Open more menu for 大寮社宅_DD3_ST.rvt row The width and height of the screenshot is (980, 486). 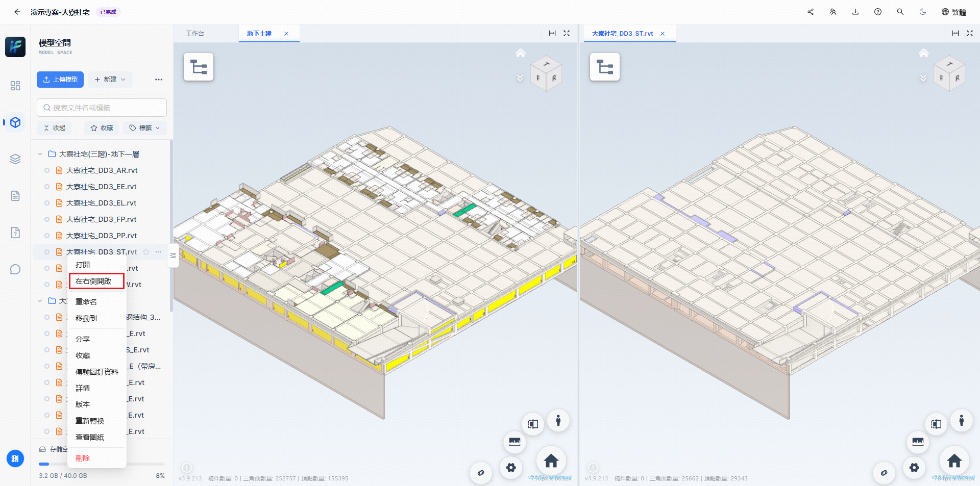(158, 252)
